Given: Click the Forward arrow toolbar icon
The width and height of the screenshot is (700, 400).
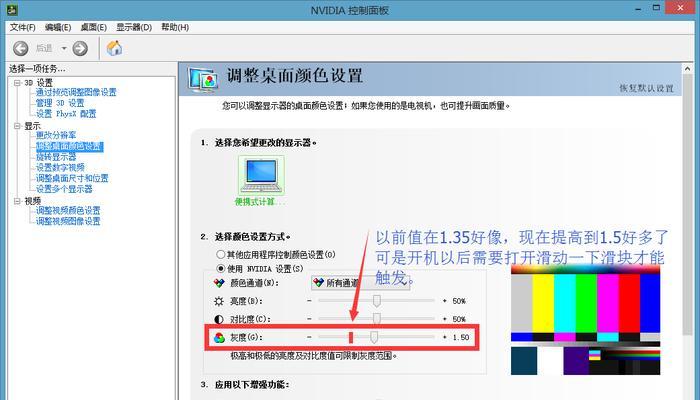Looking at the screenshot, I should pos(80,48).
